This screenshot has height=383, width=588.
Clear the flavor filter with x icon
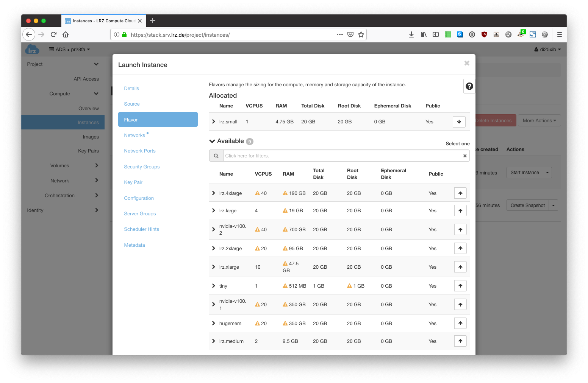[465, 156]
